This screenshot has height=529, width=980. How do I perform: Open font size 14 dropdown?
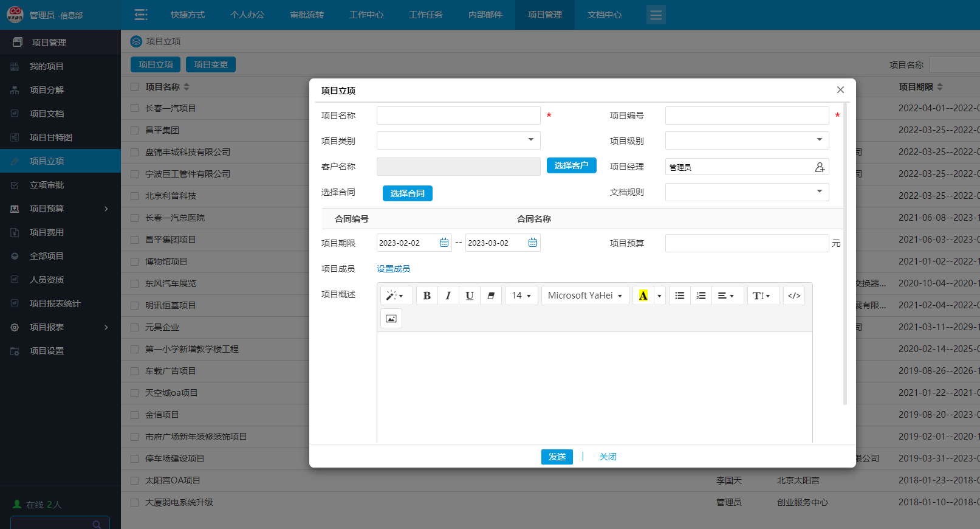tap(521, 296)
